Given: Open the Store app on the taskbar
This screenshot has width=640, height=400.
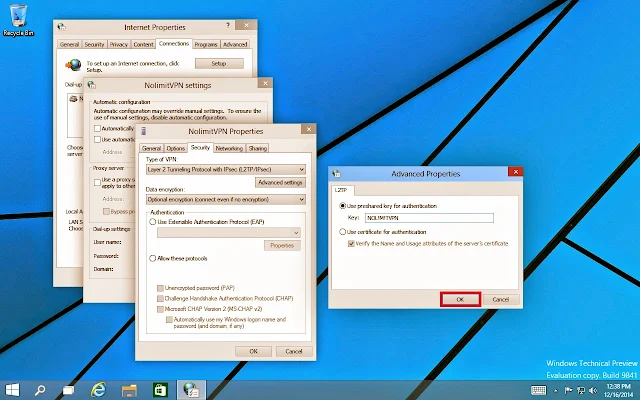Looking at the screenshot, I should click(160, 390).
